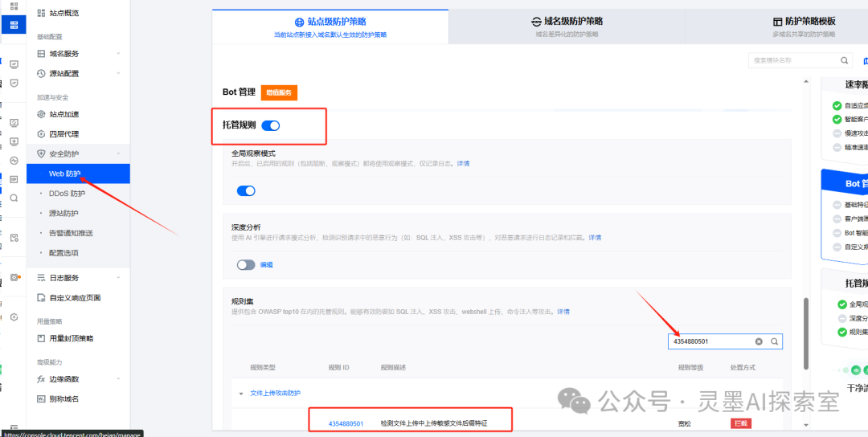Clear the rule ID search with X icon
Image resolution: width=868 pixels, height=437 pixels.
click(759, 342)
